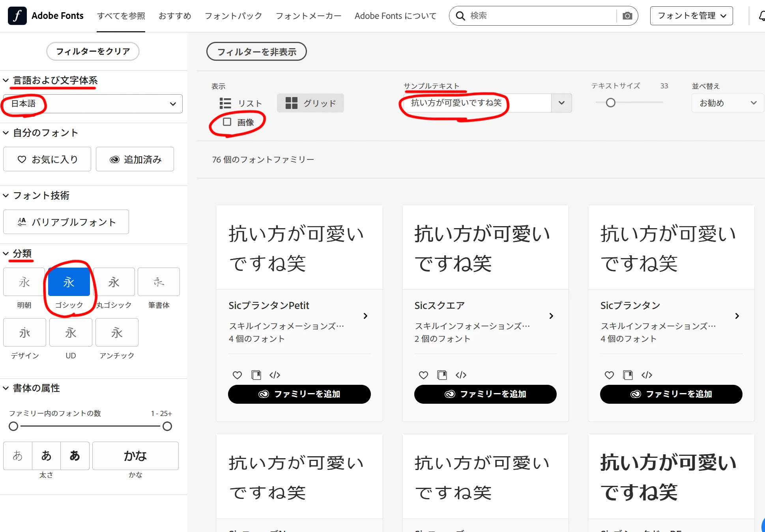The height and width of the screenshot is (532, 765).
Task: Add Sicスクエア to web project icon
Action: (x=442, y=375)
